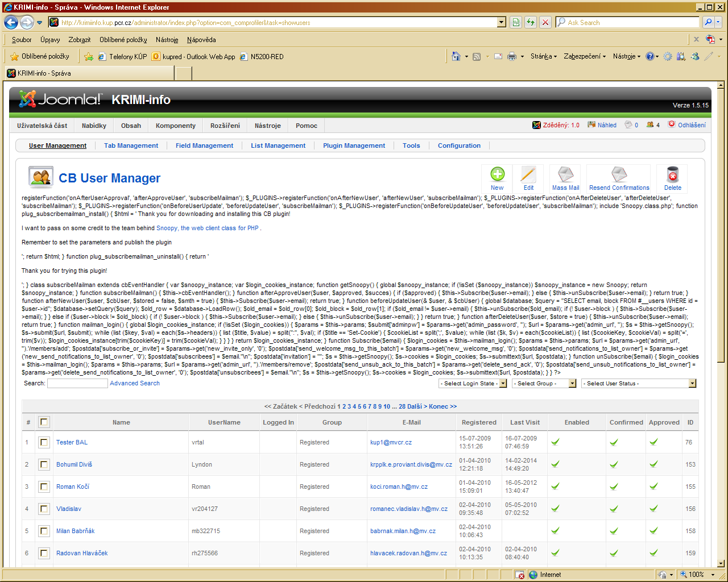The height and width of the screenshot is (582, 728).
Task: Click the Advanced Search link
Action: point(135,383)
